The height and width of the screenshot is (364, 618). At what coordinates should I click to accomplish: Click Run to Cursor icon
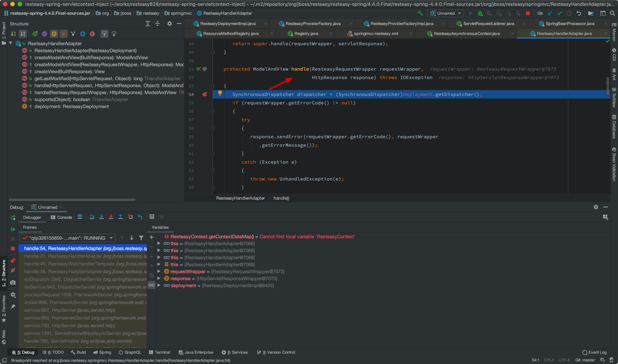click(140, 217)
